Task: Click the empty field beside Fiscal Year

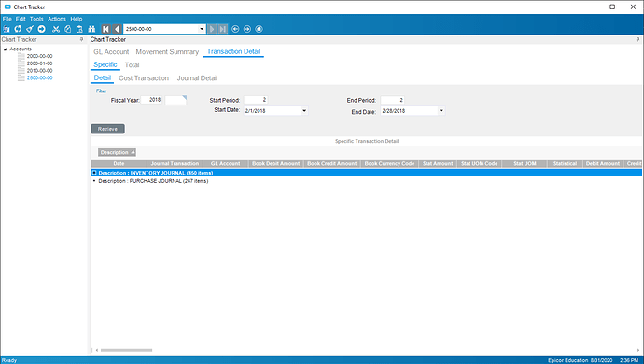Action: (x=175, y=100)
